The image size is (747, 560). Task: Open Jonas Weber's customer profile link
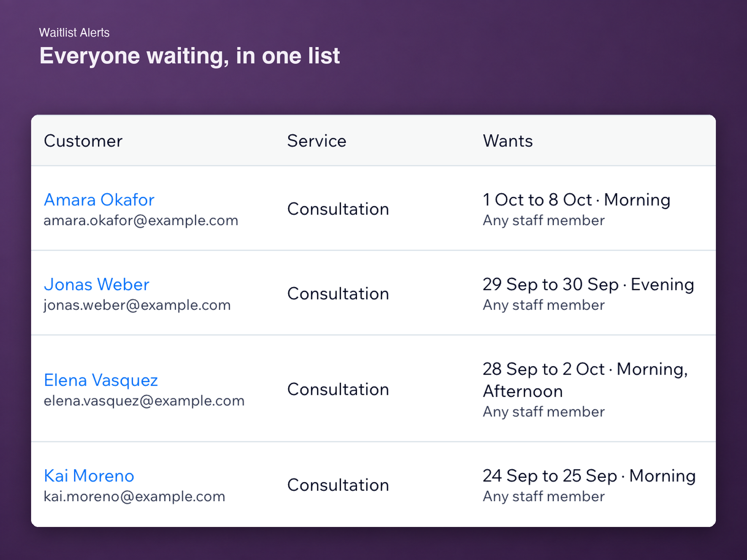pos(96,285)
